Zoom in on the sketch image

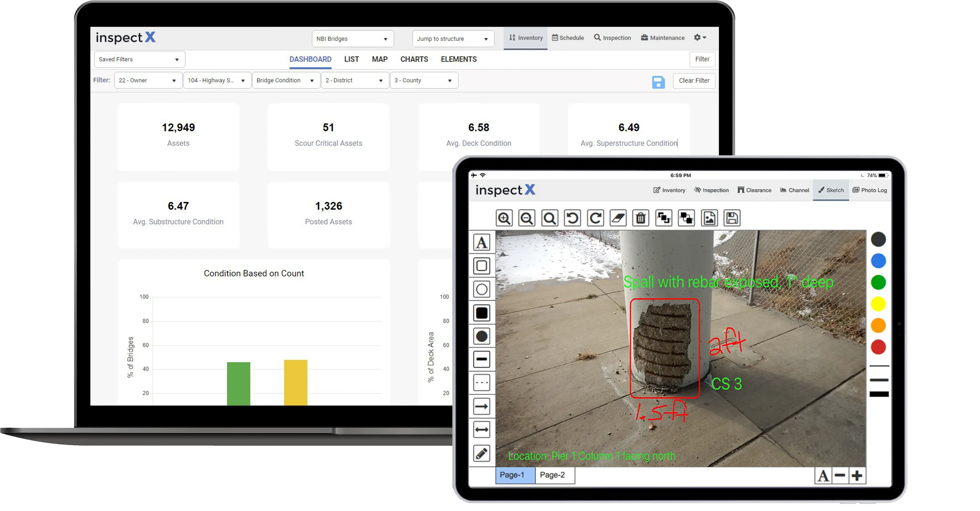click(x=504, y=218)
